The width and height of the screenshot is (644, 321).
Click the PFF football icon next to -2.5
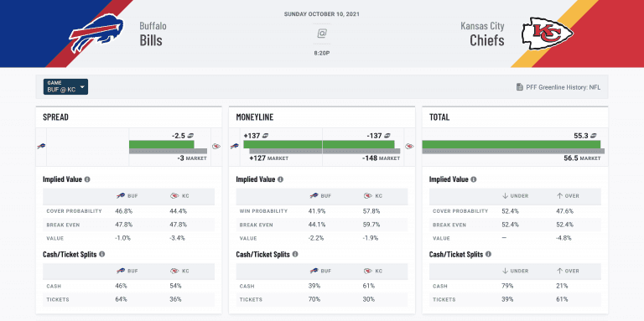(x=191, y=136)
